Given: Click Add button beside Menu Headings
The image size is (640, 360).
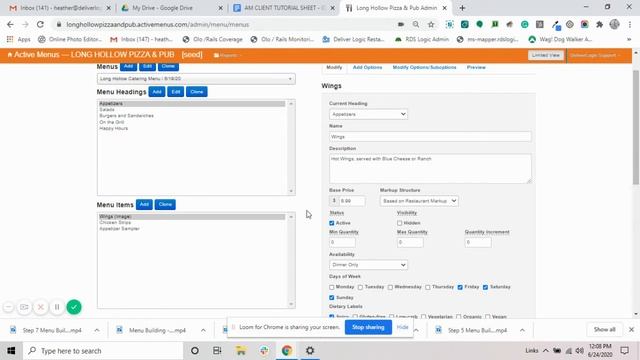Looking at the screenshot, I should click(157, 92).
